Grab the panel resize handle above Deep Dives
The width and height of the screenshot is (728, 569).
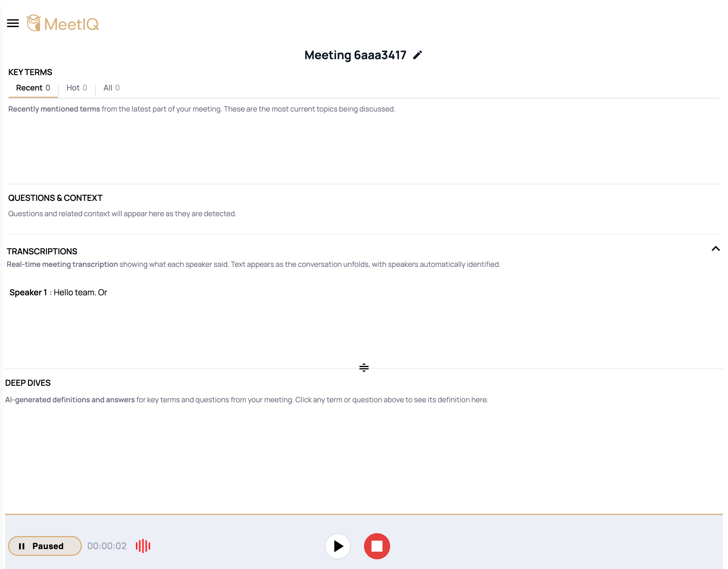pyautogui.click(x=364, y=368)
